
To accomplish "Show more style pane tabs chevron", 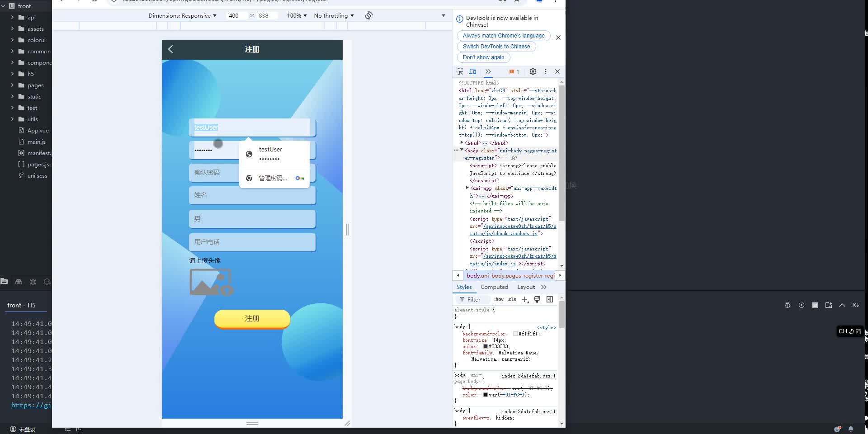I will 544,287.
